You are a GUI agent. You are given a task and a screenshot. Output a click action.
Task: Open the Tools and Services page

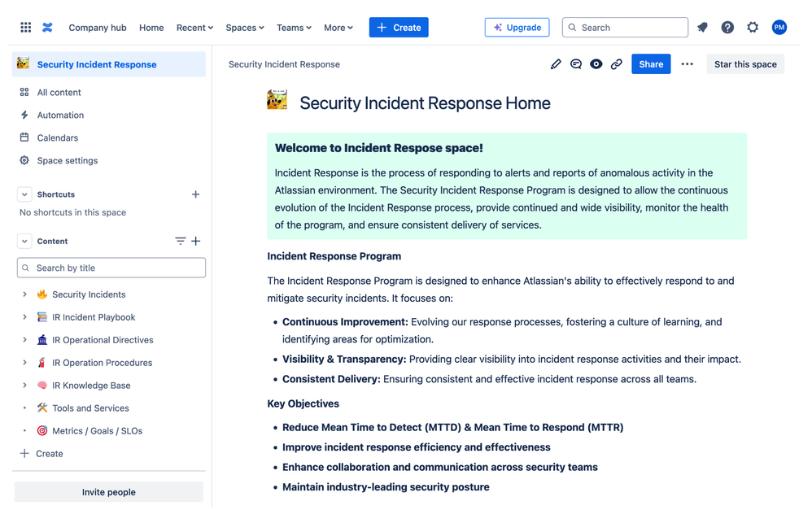[x=90, y=408]
